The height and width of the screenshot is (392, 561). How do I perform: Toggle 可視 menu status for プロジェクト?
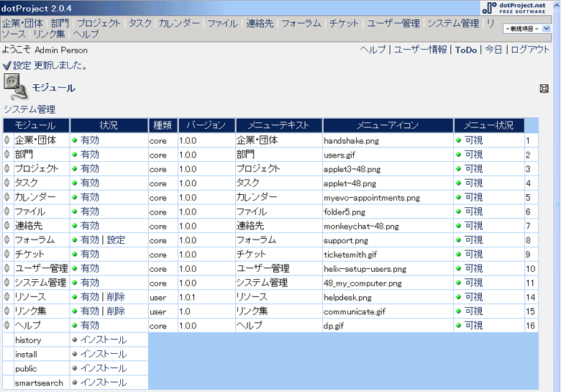coord(474,168)
